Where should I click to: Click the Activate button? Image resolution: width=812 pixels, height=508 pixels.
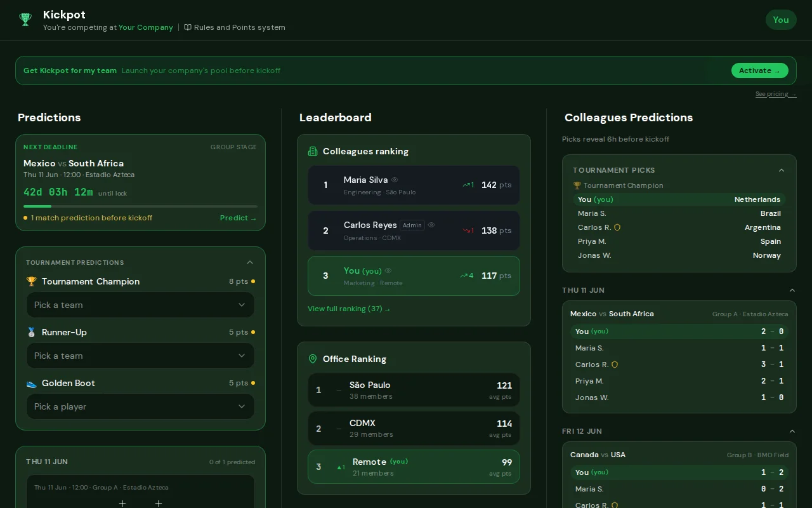coord(760,70)
